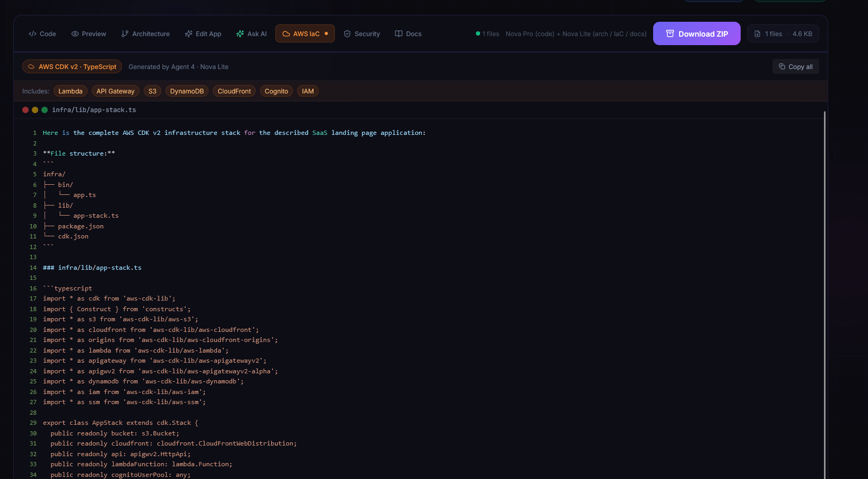This screenshot has width=868, height=479.
Task: Click the "### infra/lib/app-stack.ts" heading line
Action: 92,268
